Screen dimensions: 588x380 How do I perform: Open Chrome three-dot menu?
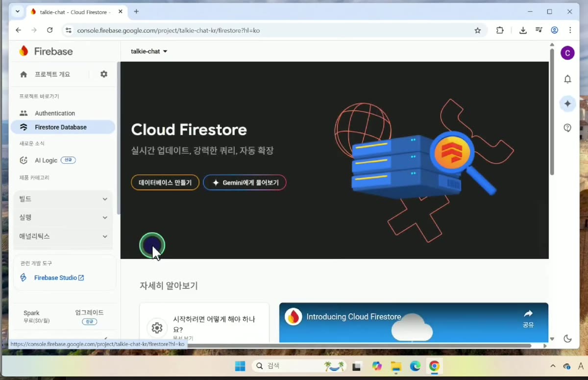tap(570, 30)
